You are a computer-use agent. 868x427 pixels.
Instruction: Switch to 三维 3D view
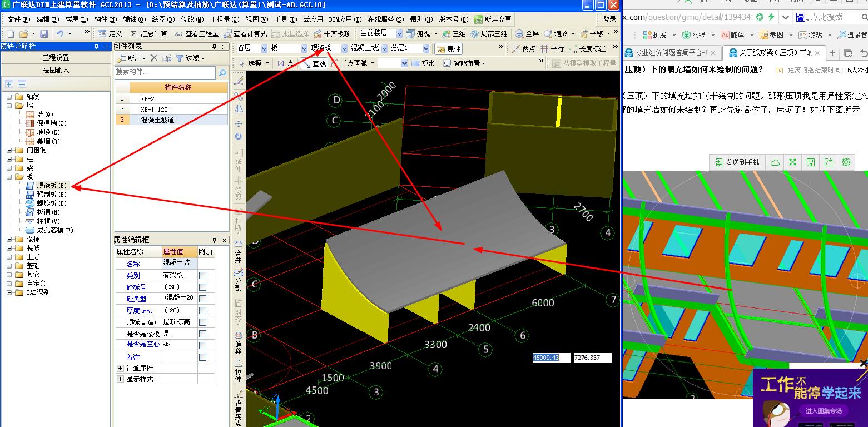[x=454, y=34]
